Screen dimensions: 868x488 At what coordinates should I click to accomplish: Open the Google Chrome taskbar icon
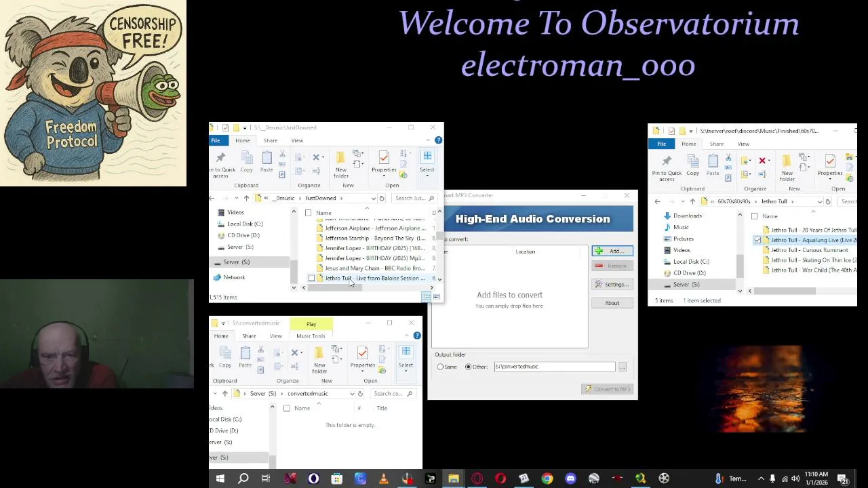(547, 479)
